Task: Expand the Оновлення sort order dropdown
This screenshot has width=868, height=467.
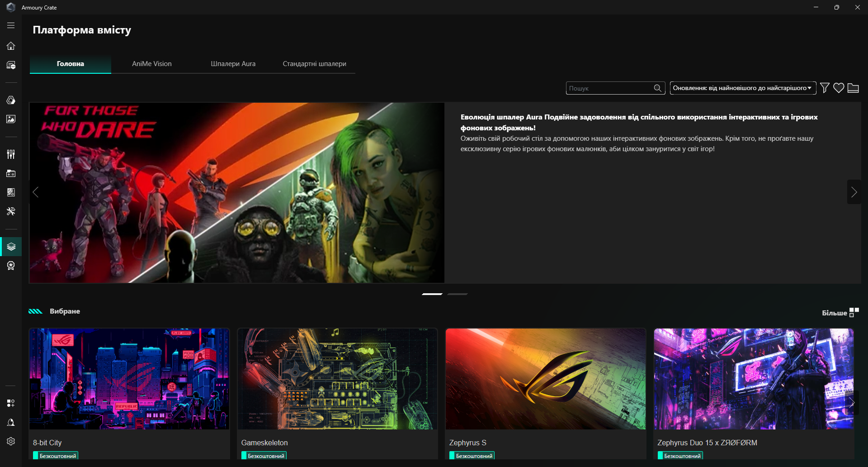Action: [743, 88]
